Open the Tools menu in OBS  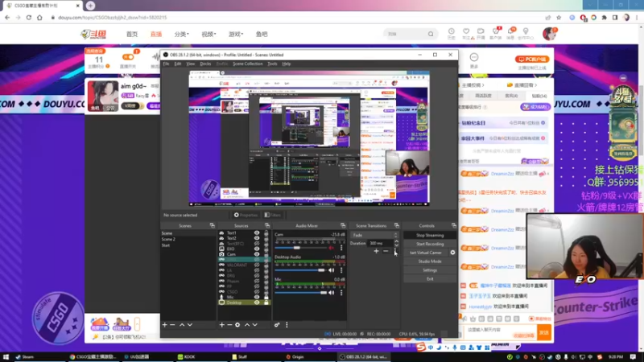[272, 64]
